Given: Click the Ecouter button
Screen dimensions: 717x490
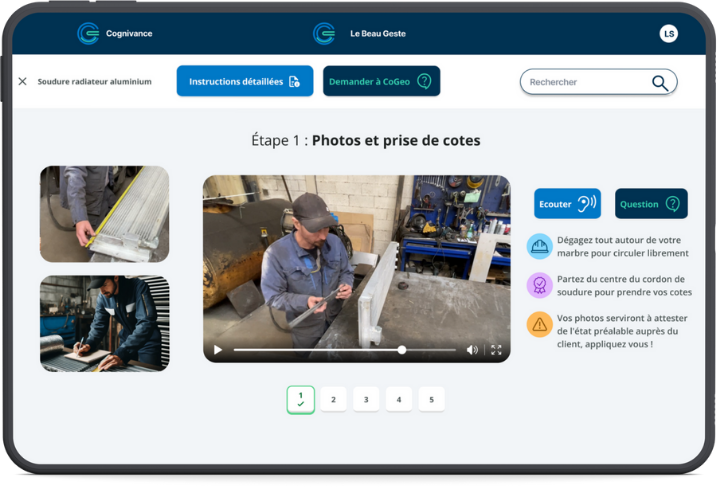Looking at the screenshot, I should (x=567, y=203).
